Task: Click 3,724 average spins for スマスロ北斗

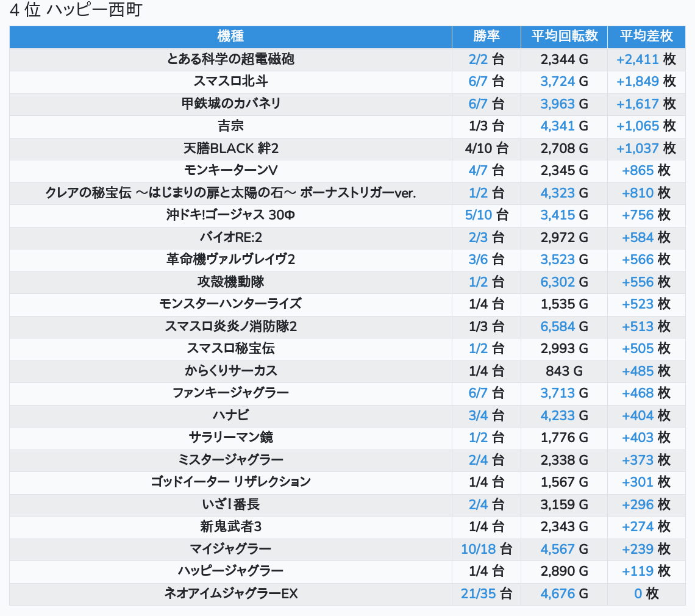Action: point(557,82)
